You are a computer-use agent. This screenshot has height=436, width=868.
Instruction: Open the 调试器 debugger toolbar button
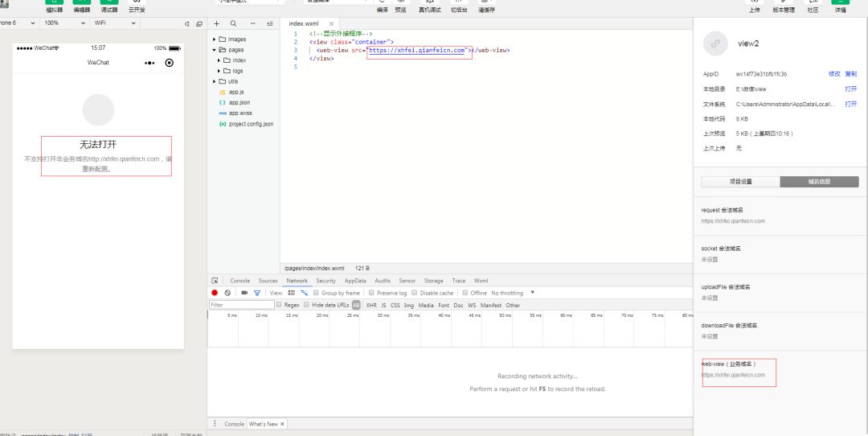[109, 6]
